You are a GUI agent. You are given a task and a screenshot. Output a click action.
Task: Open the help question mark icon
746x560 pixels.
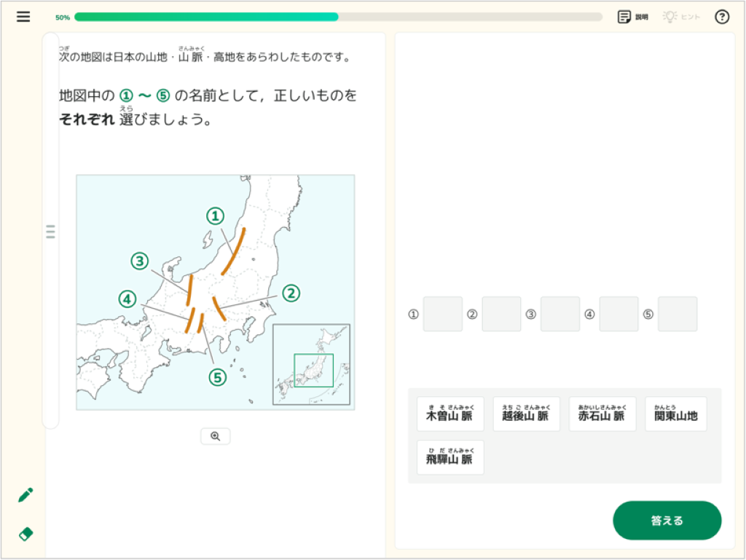tap(722, 17)
